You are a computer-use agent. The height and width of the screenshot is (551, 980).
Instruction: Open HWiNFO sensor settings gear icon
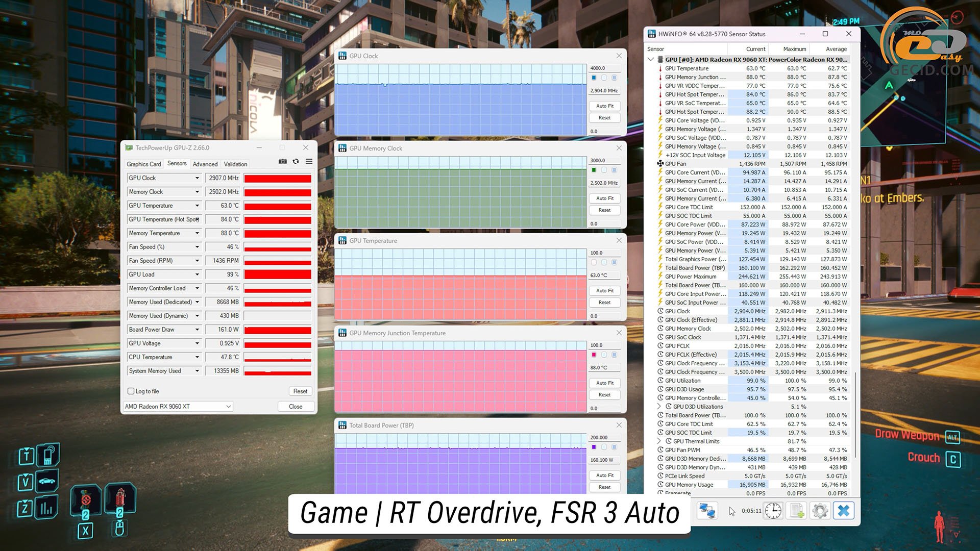click(x=820, y=511)
